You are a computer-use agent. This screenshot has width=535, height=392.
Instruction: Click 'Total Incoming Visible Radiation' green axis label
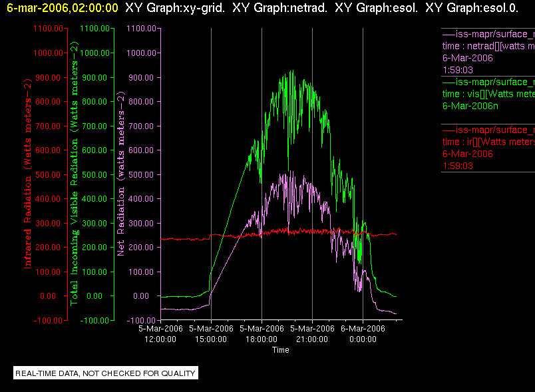coord(74,174)
